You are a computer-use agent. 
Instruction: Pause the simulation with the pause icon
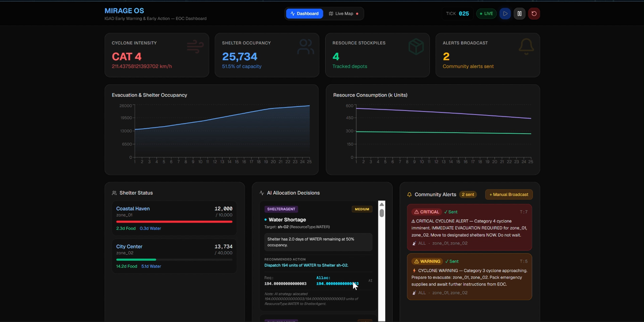tap(519, 13)
